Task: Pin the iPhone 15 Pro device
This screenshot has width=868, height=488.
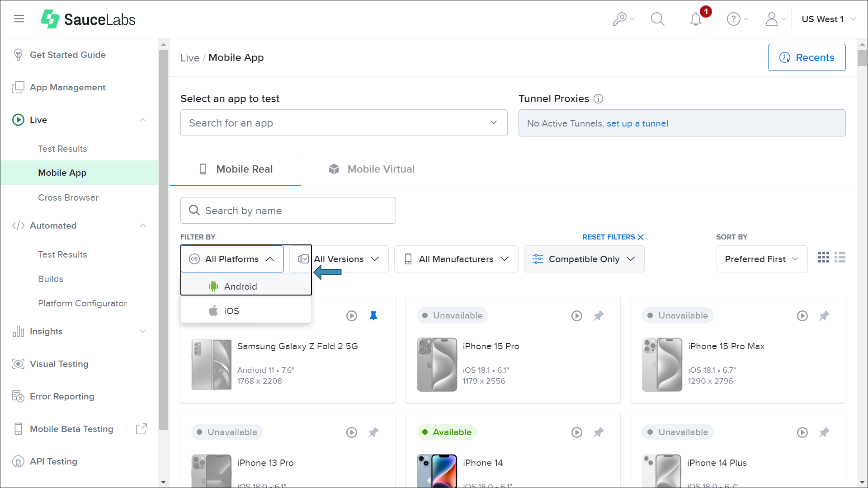Action: click(599, 316)
